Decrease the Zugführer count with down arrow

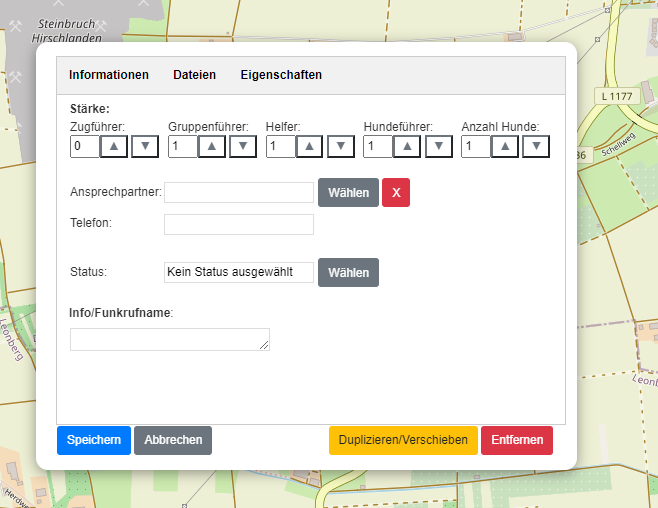coord(146,147)
